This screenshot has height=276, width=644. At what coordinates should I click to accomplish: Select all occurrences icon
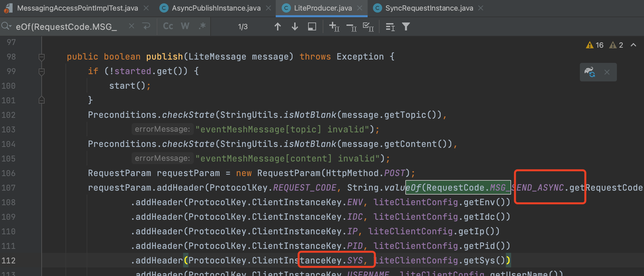(x=368, y=27)
